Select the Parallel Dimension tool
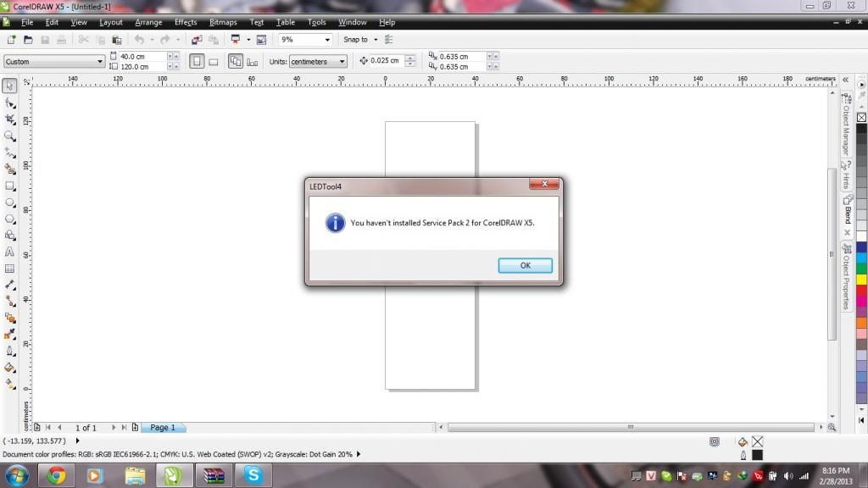The height and width of the screenshot is (488, 868). [9, 285]
